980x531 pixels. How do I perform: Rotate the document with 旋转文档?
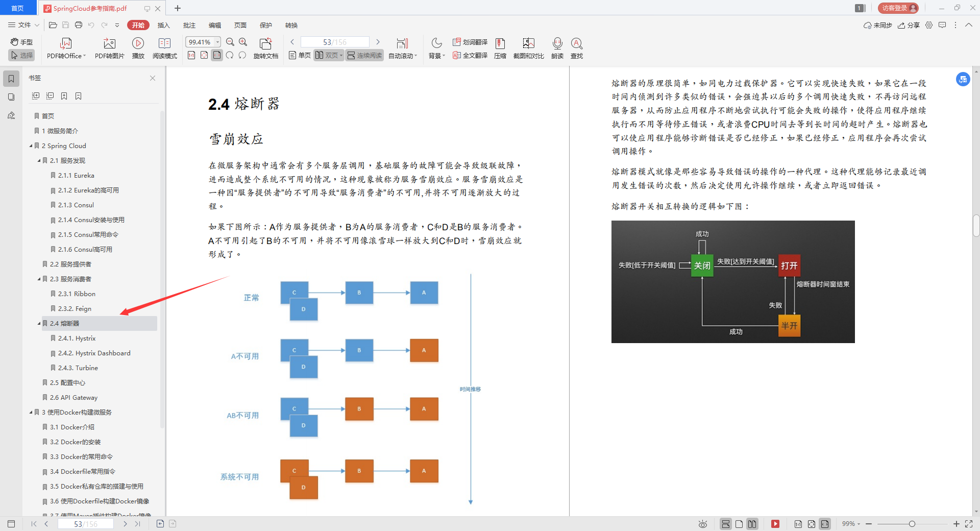pyautogui.click(x=266, y=47)
